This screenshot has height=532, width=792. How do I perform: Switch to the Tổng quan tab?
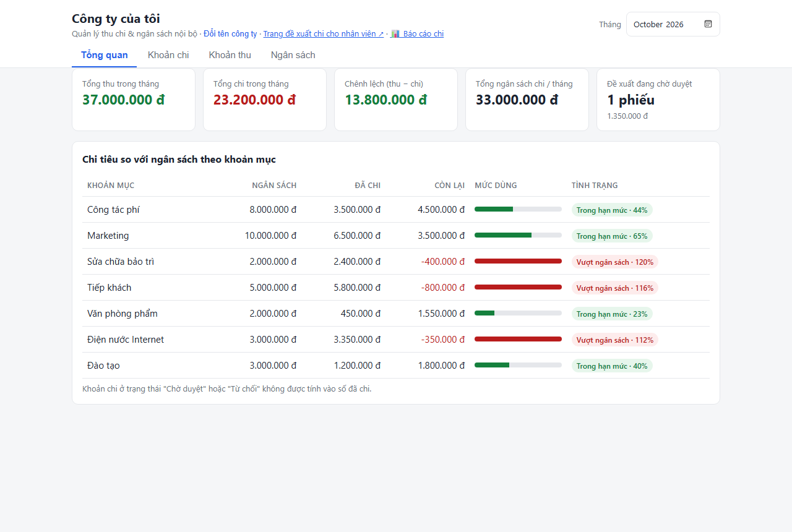point(105,55)
